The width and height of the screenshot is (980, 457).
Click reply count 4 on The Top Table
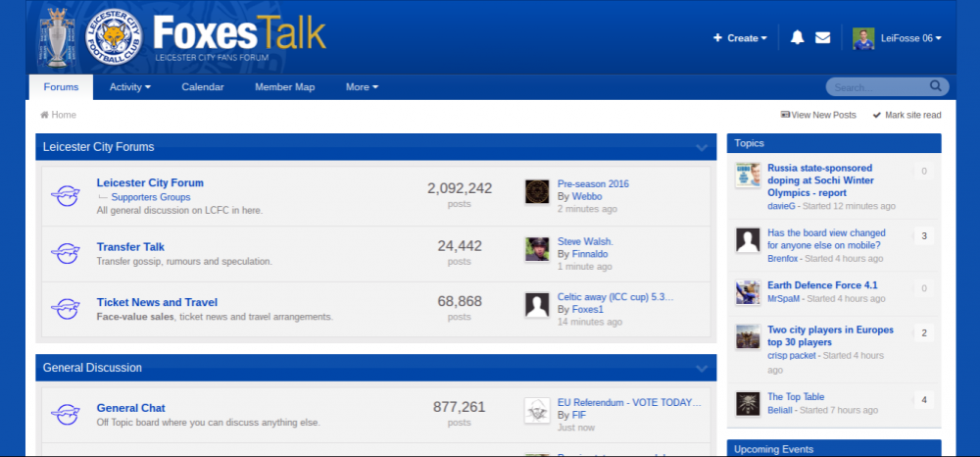point(924,400)
